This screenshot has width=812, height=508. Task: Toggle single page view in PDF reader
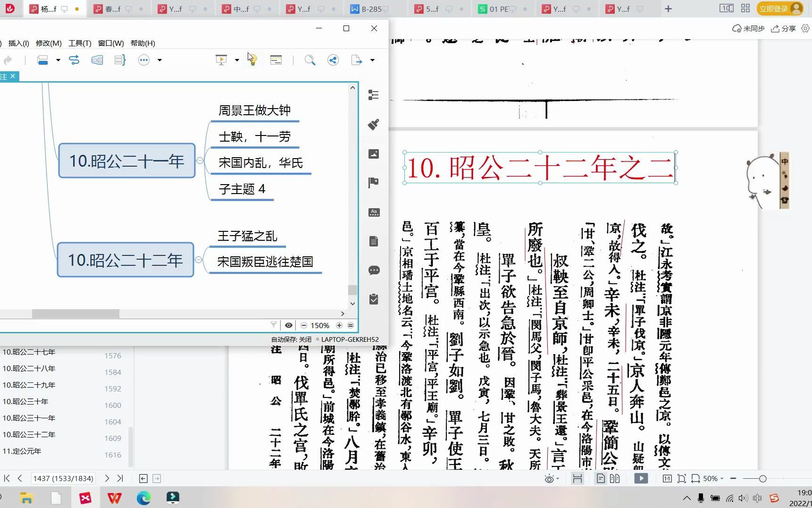601,478
